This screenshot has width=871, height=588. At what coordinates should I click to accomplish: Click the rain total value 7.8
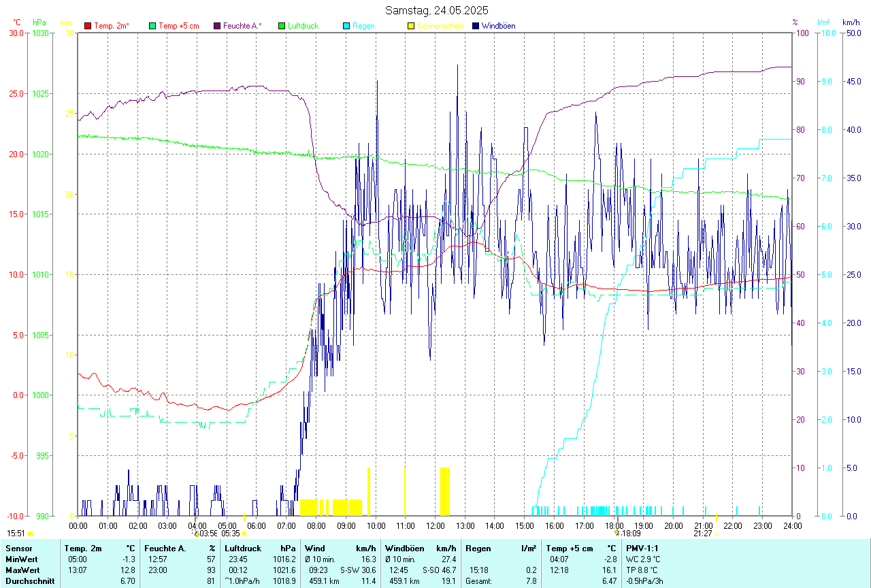point(531,581)
